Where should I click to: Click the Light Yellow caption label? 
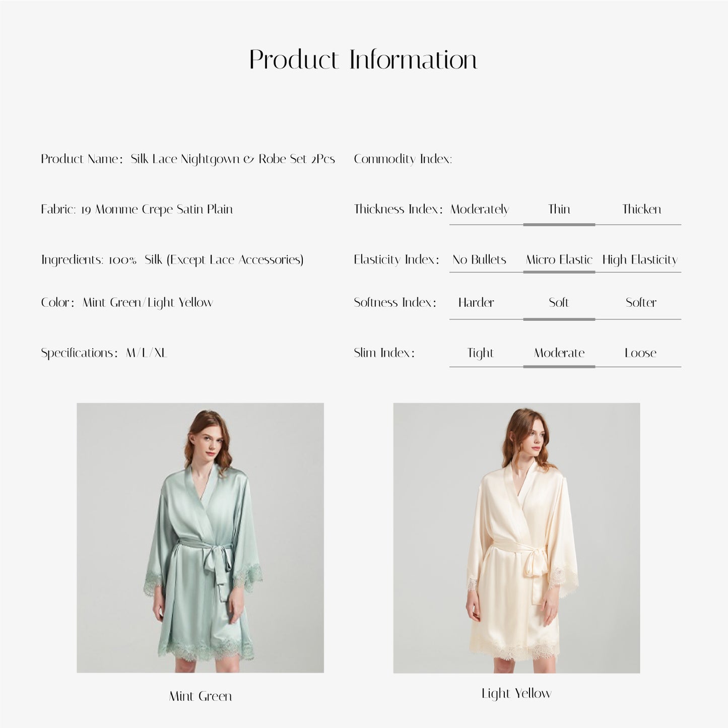[516, 694]
